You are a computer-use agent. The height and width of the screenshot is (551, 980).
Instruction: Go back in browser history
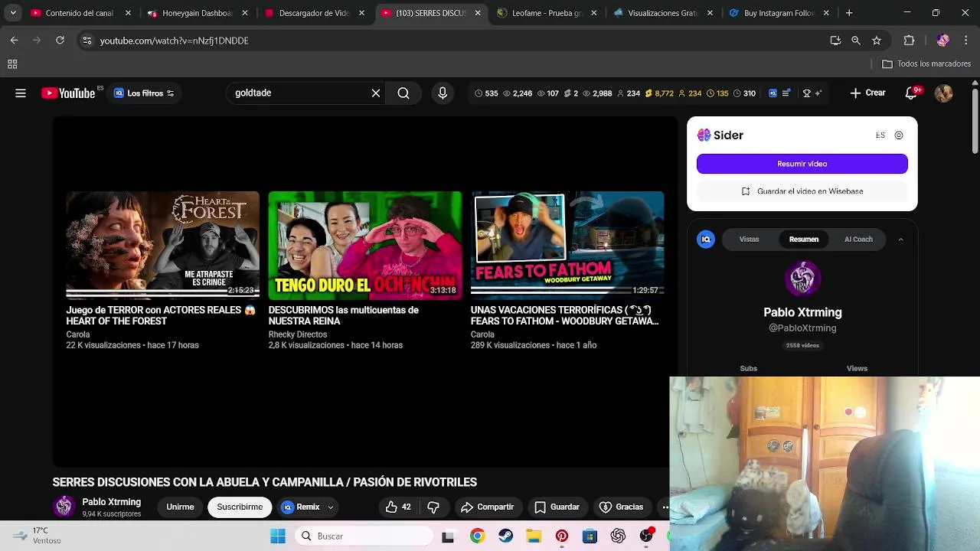[14, 41]
